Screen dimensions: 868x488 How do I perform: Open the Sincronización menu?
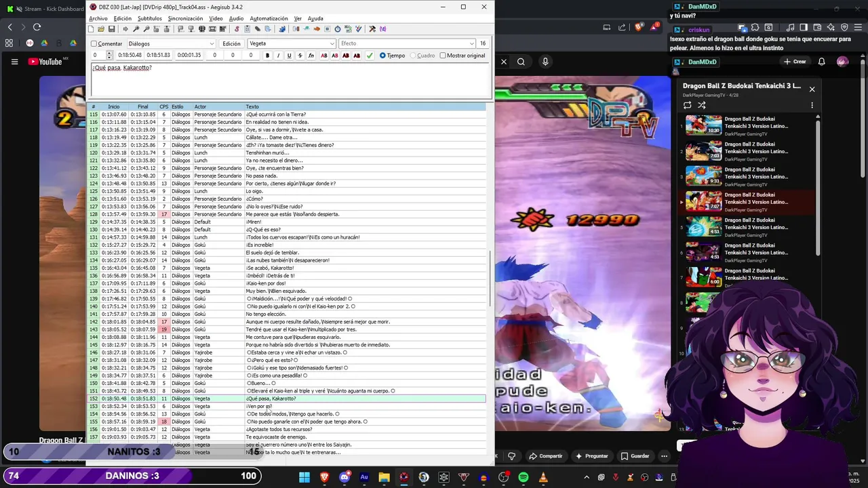(x=185, y=18)
